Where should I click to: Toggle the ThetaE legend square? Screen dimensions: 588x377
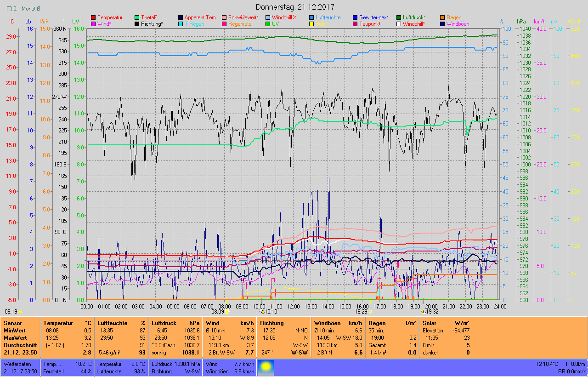click(137, 17)
